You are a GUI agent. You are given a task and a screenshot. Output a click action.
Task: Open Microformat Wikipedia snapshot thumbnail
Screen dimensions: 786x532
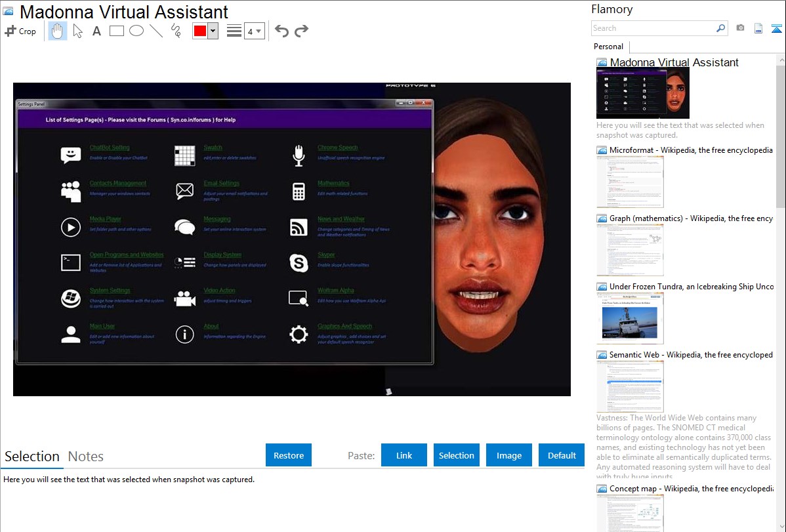630,182
